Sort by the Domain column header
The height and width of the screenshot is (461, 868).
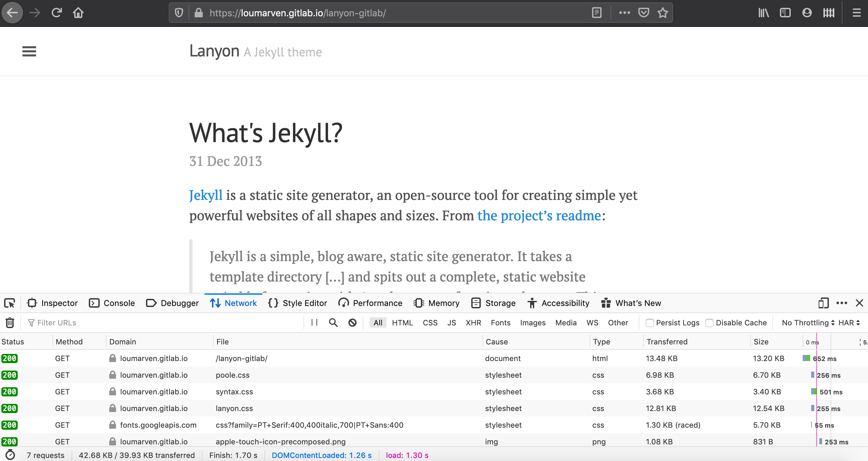(x=159, y=342)
